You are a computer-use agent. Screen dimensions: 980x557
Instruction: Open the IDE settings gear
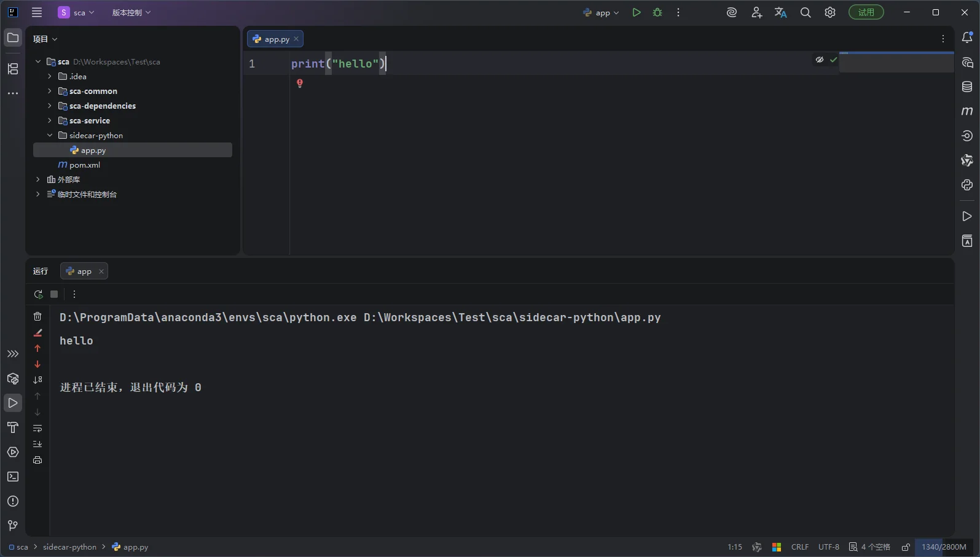pyautogui.click(x=830, y=12)
